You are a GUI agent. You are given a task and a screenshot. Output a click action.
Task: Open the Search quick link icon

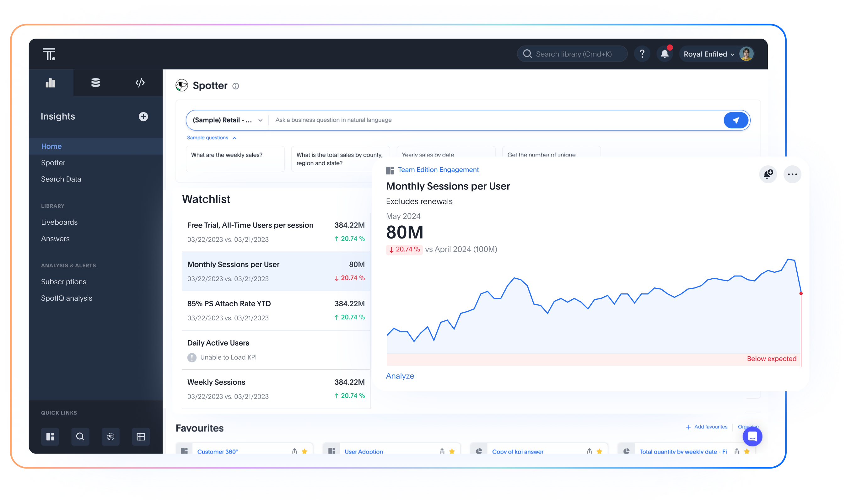click(80, 437)
